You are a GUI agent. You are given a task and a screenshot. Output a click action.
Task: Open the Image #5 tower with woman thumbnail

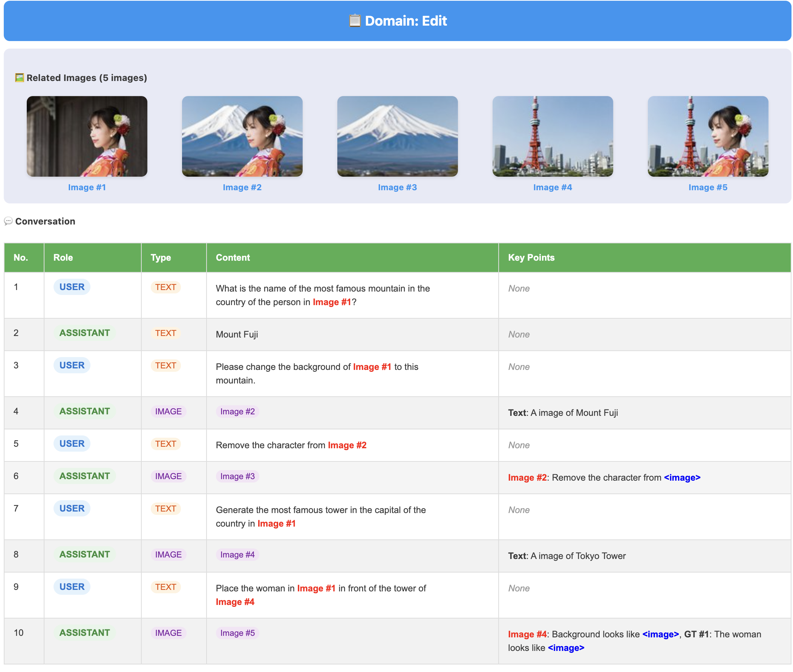[707, 136]
